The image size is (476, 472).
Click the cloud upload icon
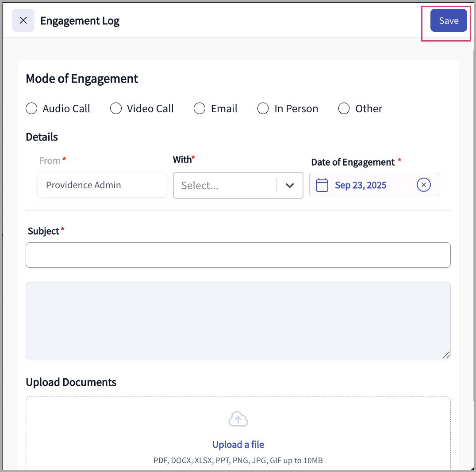238,419
